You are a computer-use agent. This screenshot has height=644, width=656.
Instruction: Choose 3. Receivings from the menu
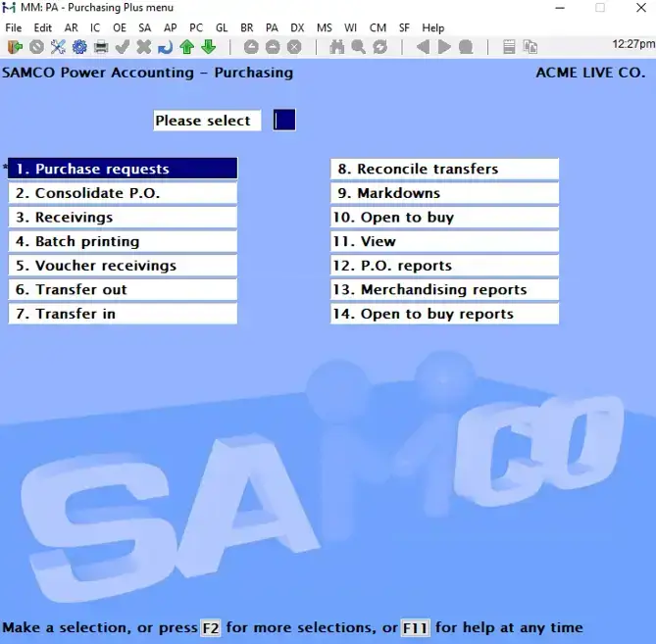(123, 217)
